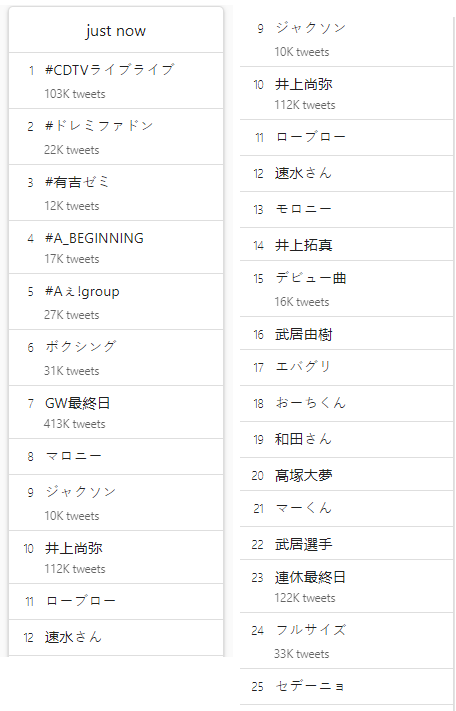
Task: Open the 髙塚大夢 trend at rank 20
Action: click(x=346, y=474)
